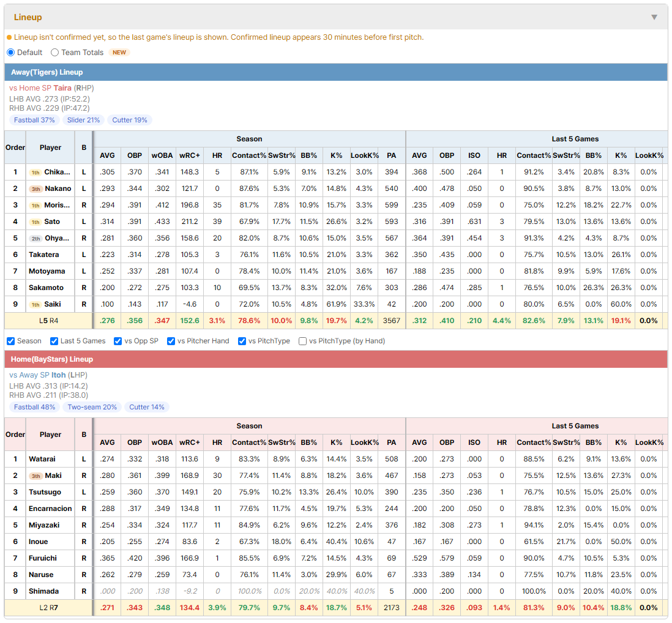The width and height of the screenshot is (672, 623).
Task: Select the Team Totals radio button
Action: pyautogui.click(x=54, y=52)
